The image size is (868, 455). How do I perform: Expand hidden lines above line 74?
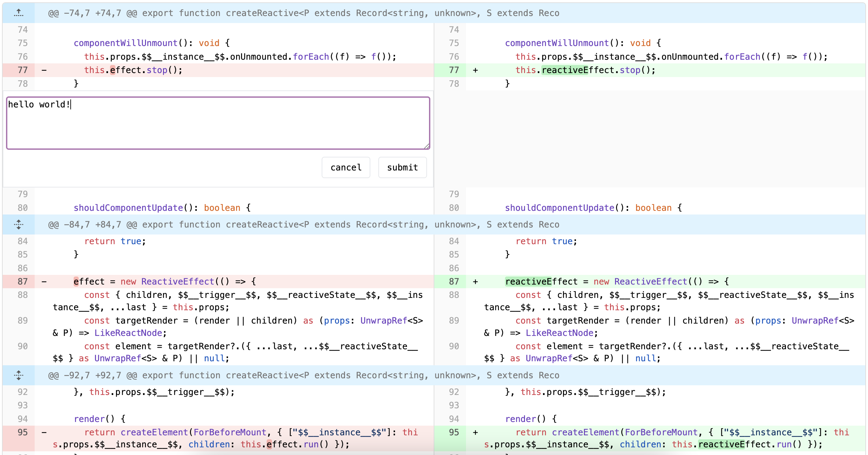click(19, 13)
